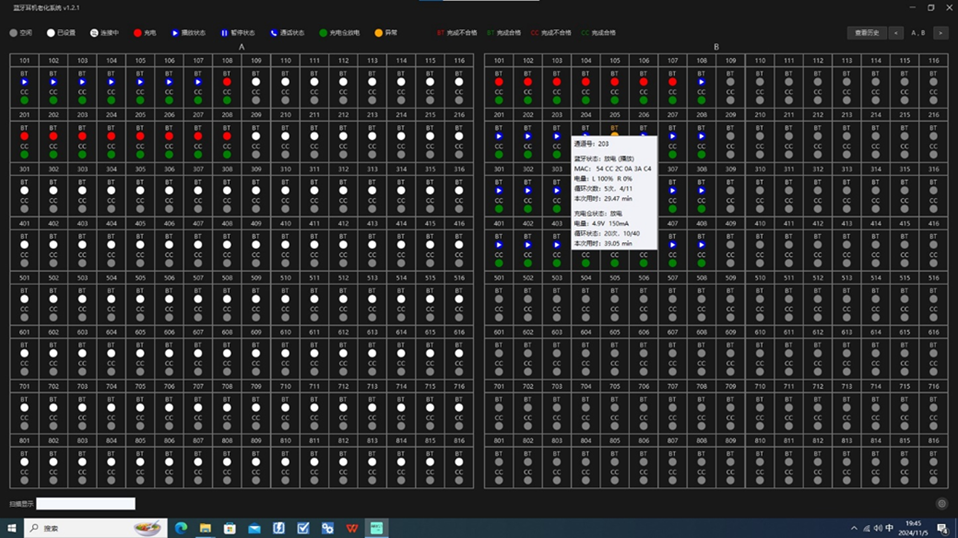The height and width of the screenshot is (538, 958).
Task: Click the orange 异常 legend dot
Action: (378, 33)
